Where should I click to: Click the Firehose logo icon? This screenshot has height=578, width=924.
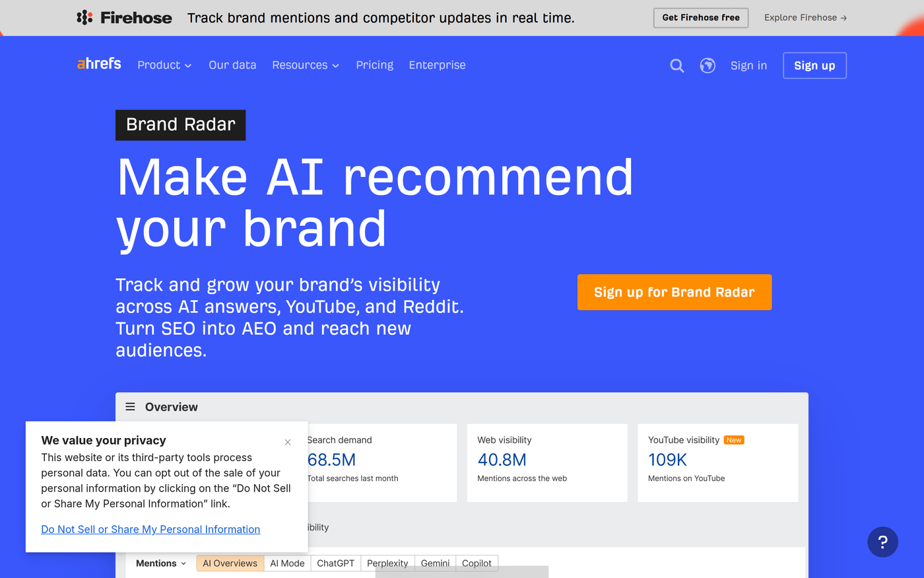(84, 18)
